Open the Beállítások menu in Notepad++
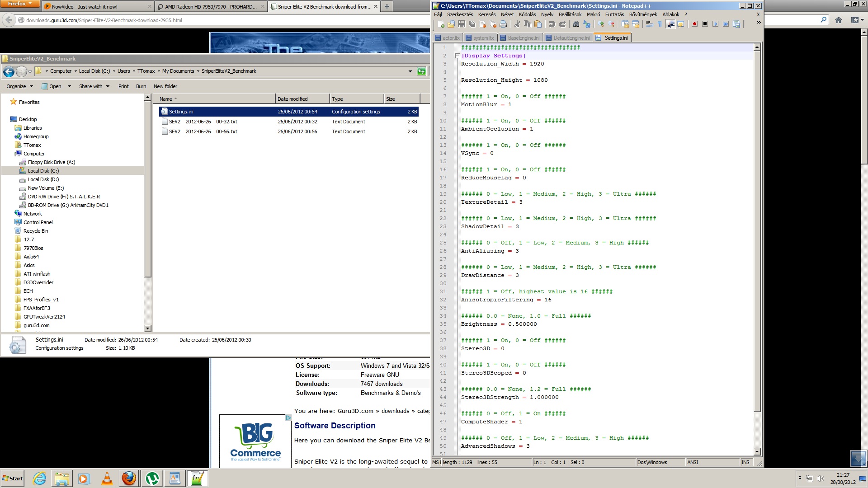 [570, 14]
